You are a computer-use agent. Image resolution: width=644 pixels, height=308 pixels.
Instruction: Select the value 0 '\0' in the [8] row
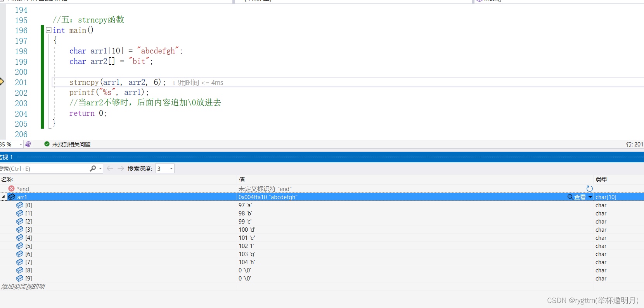(245, 270)
